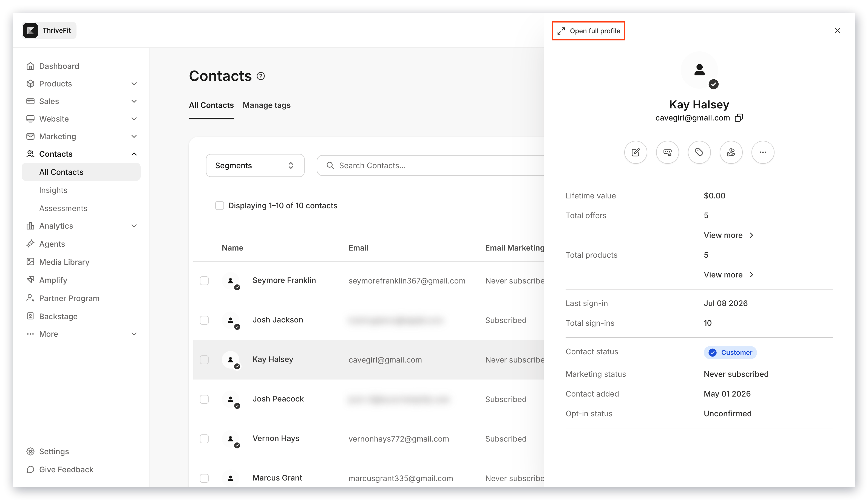Click the Backstage icon in sidebar
This screenshot has height=500, width=868.
[30, 316]
